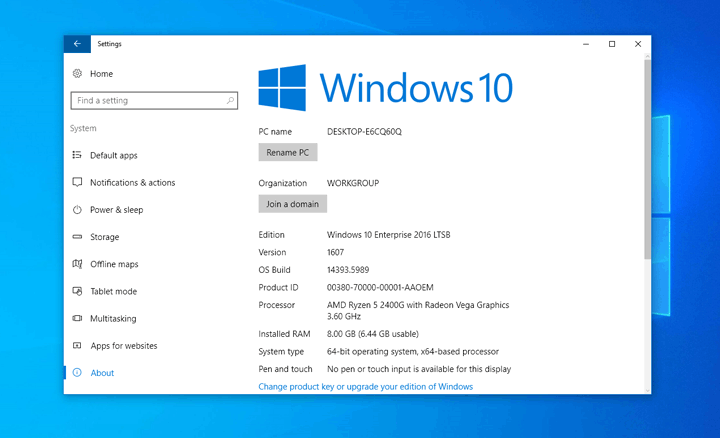This screenshot has height=438, width=720.
Task: Click the Notifications & actions speech icon
Action: [77, 182]
